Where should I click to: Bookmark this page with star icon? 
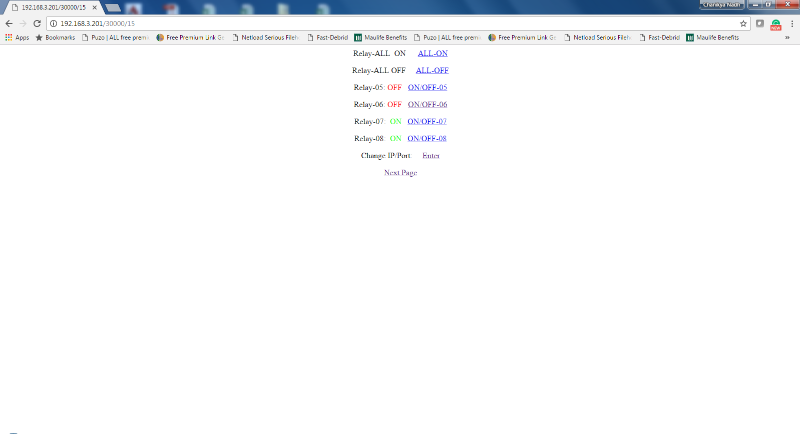743,23
